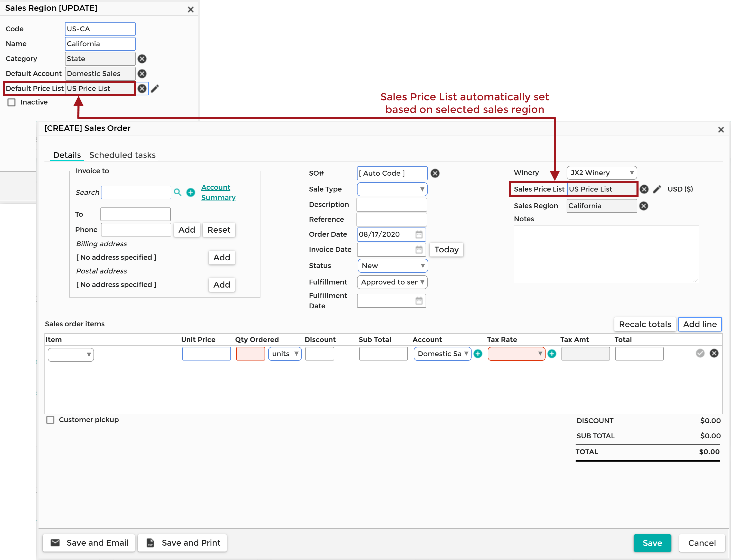Expand the Fulfillment dropdown
This screenshot has width=731, height=560.
392,282
